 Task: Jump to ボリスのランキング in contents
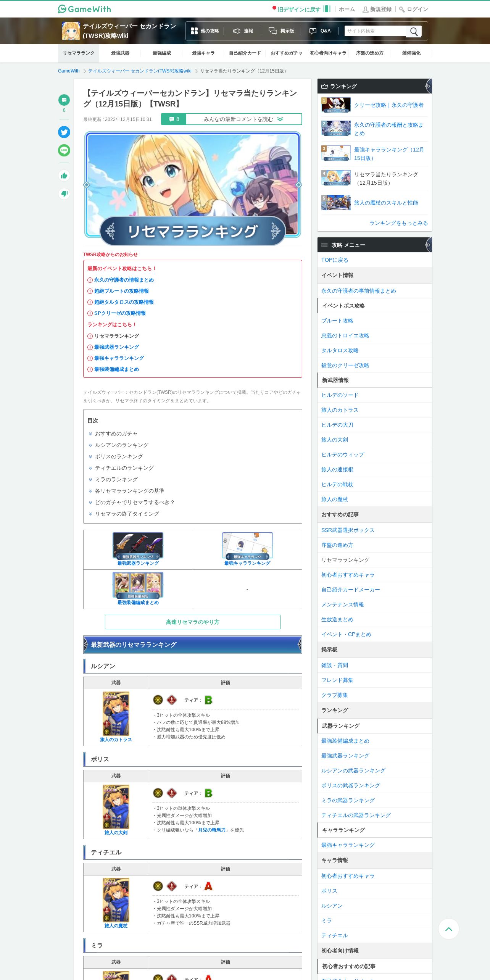(x=119, y=456)
